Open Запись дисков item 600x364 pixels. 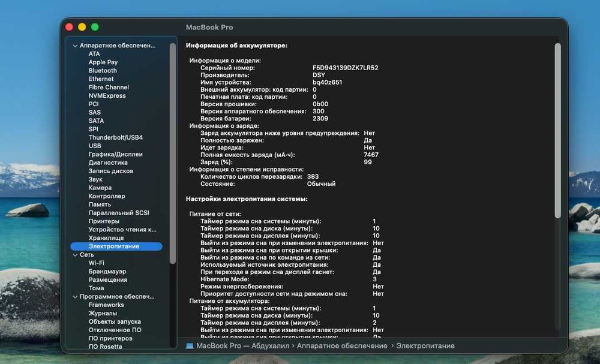pos(111,172)
